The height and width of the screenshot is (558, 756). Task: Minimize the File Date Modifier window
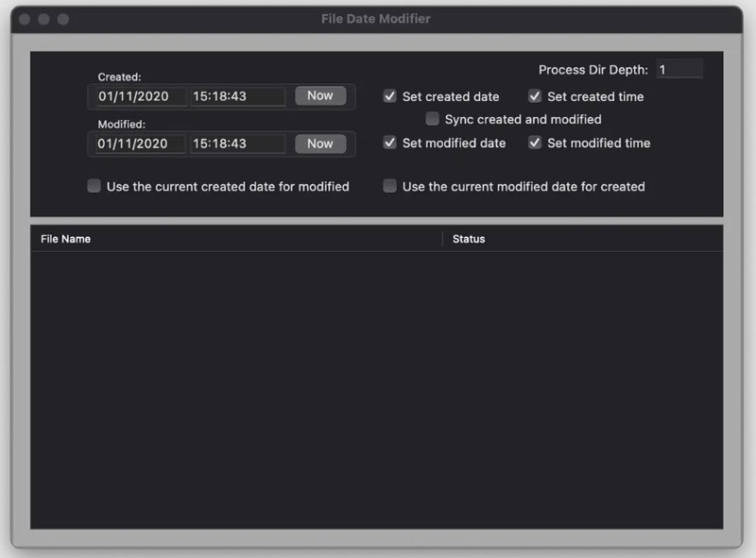[x=43, y=19]
